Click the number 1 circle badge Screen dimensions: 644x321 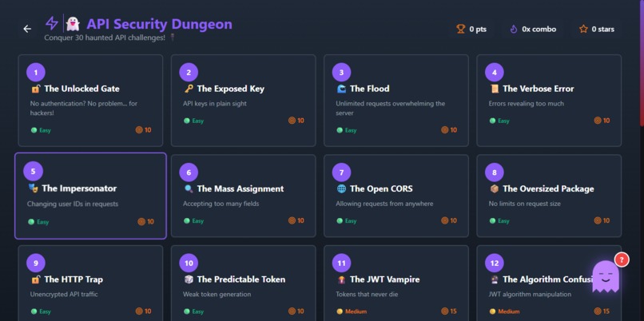tap(36, 73)
